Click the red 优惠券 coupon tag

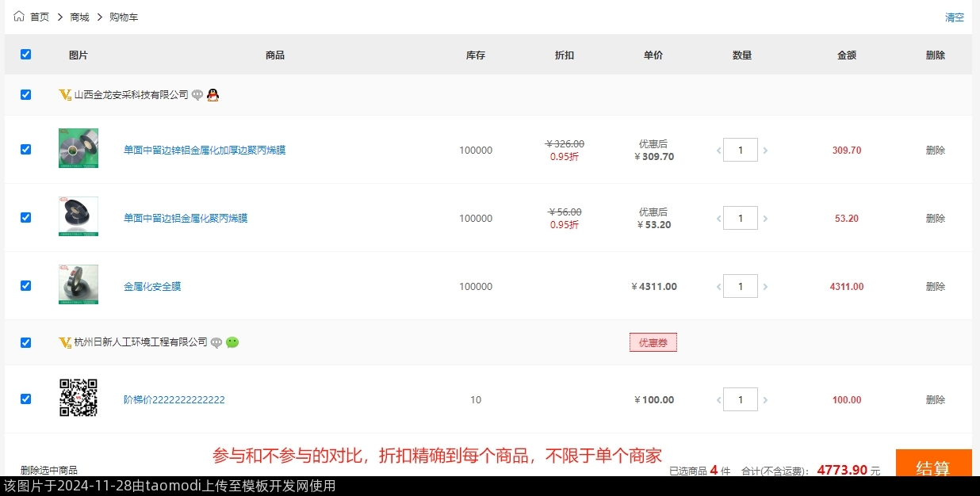click(x=653, y=342)
